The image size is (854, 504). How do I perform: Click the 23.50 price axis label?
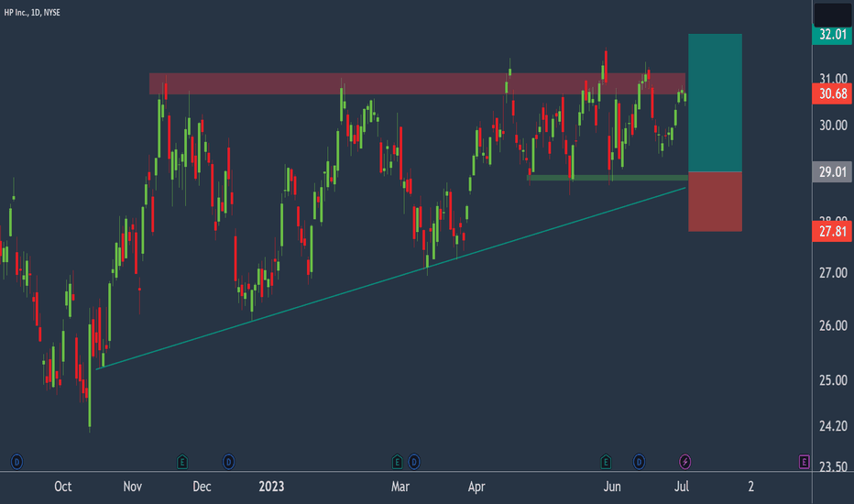click(x=833, y=466)
